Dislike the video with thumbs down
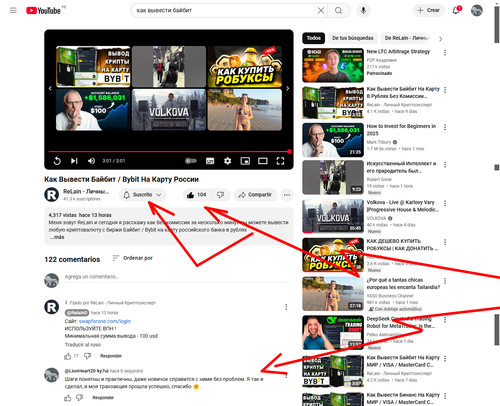Viewport: 500px width, 406px height. tap(221, 195)
